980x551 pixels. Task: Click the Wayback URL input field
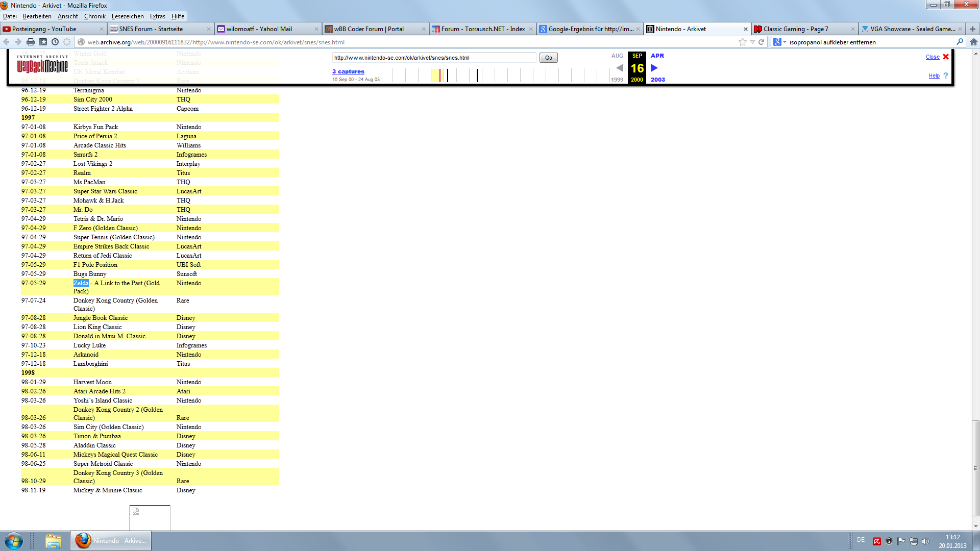[x=434, y=58]
